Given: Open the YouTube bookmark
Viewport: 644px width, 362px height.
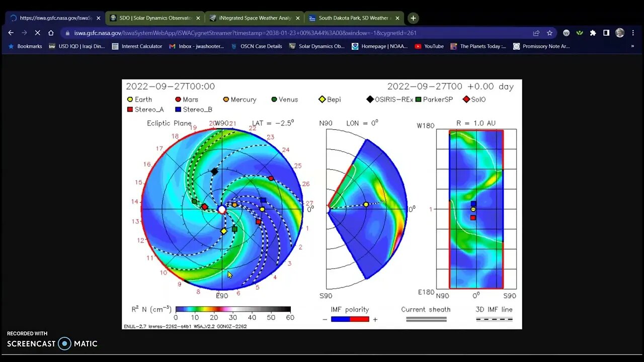Looking at the screenshot, I should (x=429, y=46).
